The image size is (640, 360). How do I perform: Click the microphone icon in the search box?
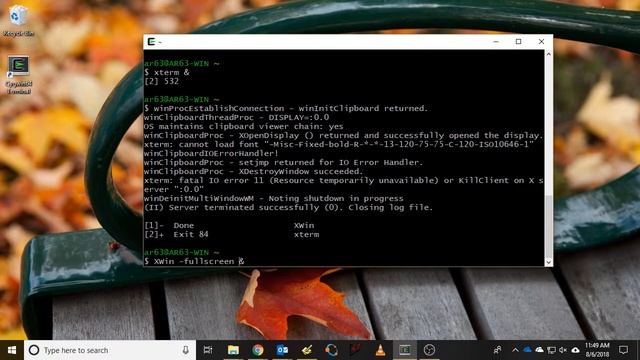pos(186,350)
